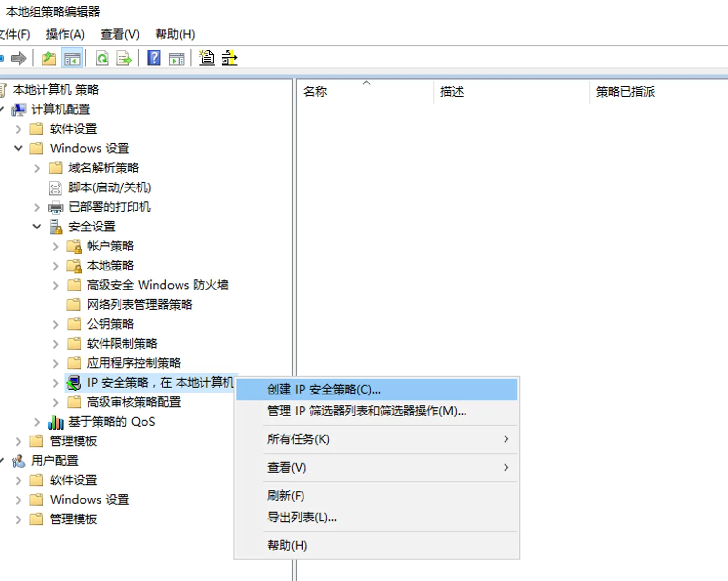This screenshot has width=728, height=581.
Task: Click the export list toolbar icon
Action: 124,59
